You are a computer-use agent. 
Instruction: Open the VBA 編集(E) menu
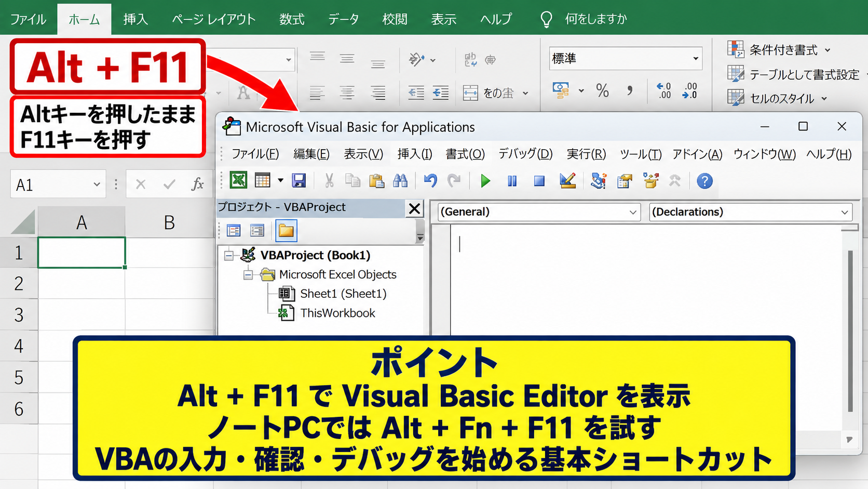[311, 154]
